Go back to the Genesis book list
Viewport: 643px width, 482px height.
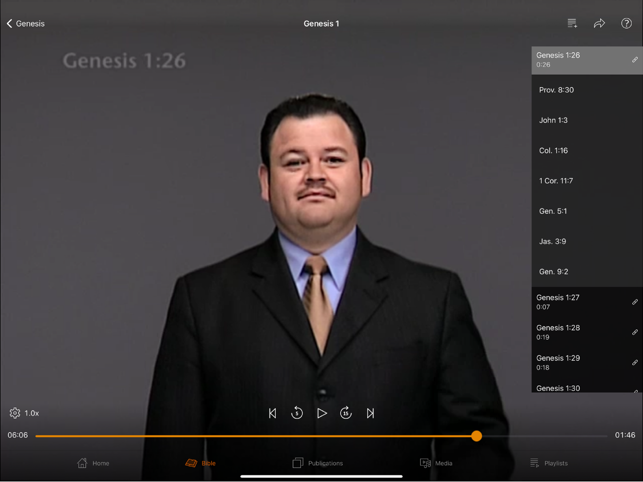click(25, 24)
